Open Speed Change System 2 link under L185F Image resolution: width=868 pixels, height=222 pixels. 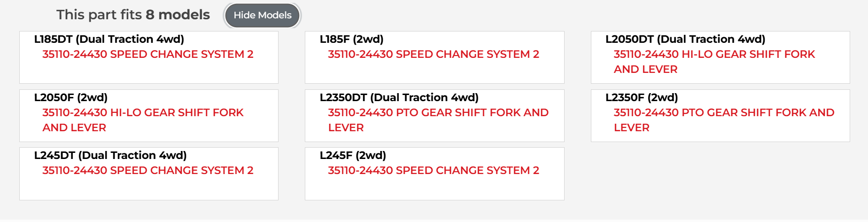(433, 55)
